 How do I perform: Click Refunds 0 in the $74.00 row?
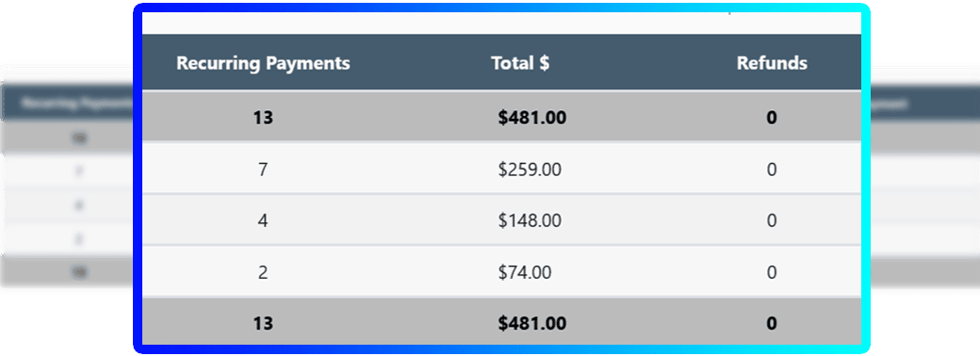(772, 272)
